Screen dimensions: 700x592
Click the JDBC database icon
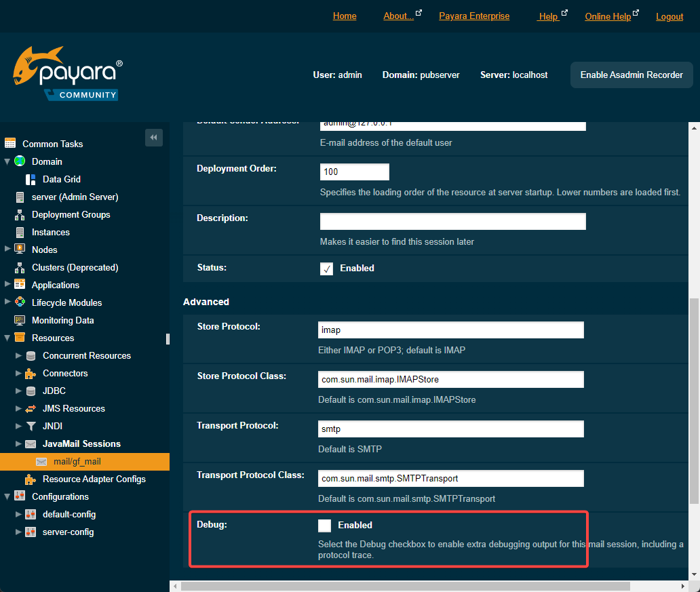31,391
